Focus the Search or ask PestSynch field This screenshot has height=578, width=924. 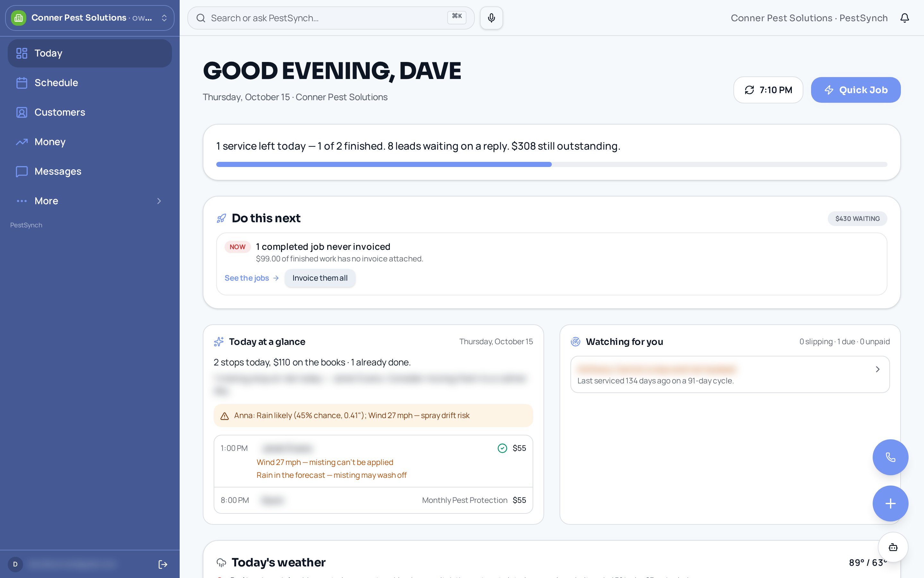[x=331, y=18]
